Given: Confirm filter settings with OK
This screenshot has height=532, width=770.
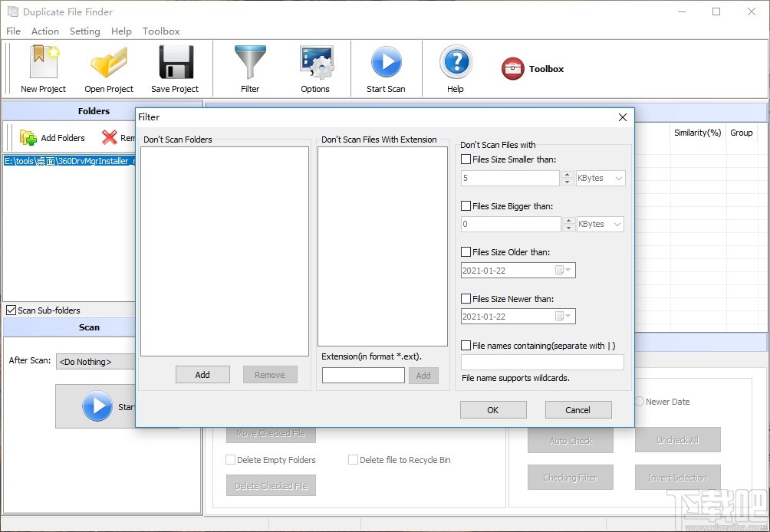Looking at the screenshot, I should click(492, 409).
